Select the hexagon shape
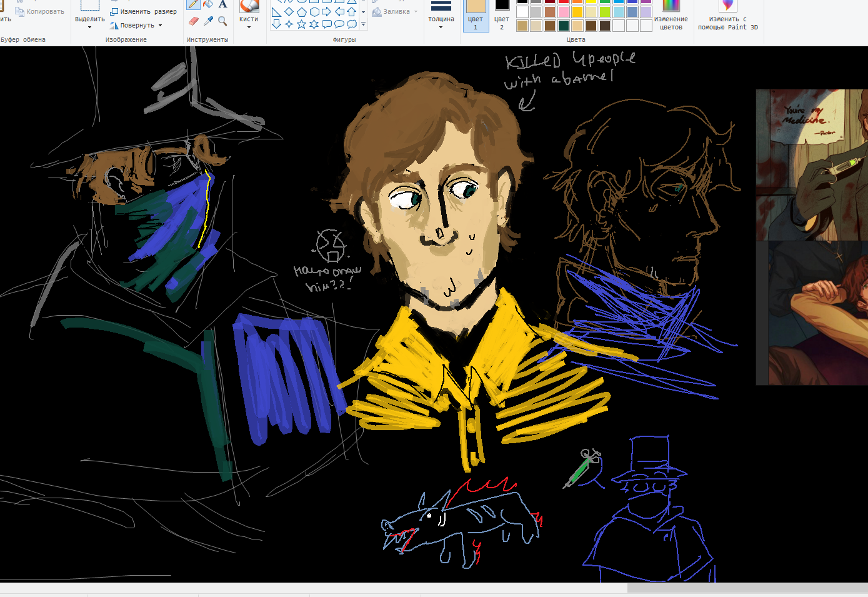Image resolution: width=868 pixels, height=597 pixels. [x=314, y=12]
